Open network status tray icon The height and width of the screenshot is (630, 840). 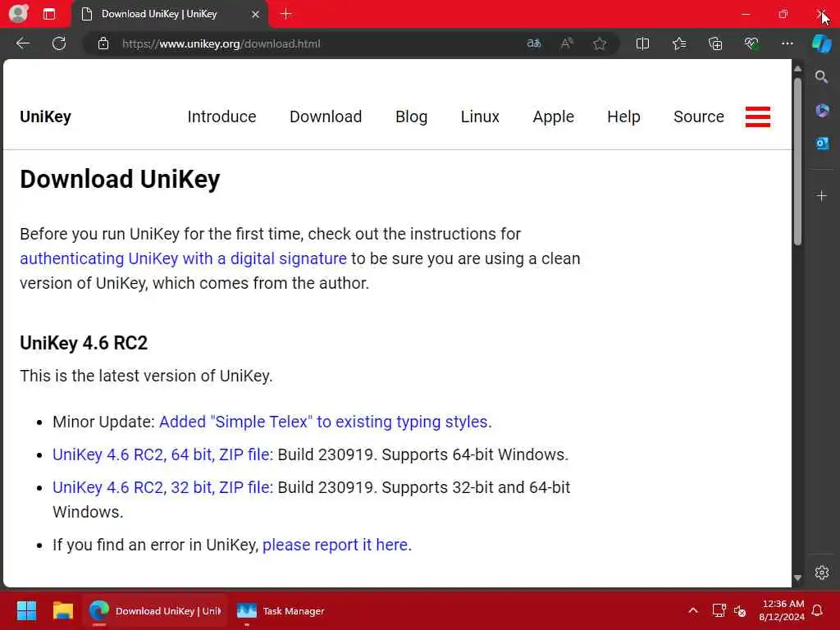click(x=719, y=610)
